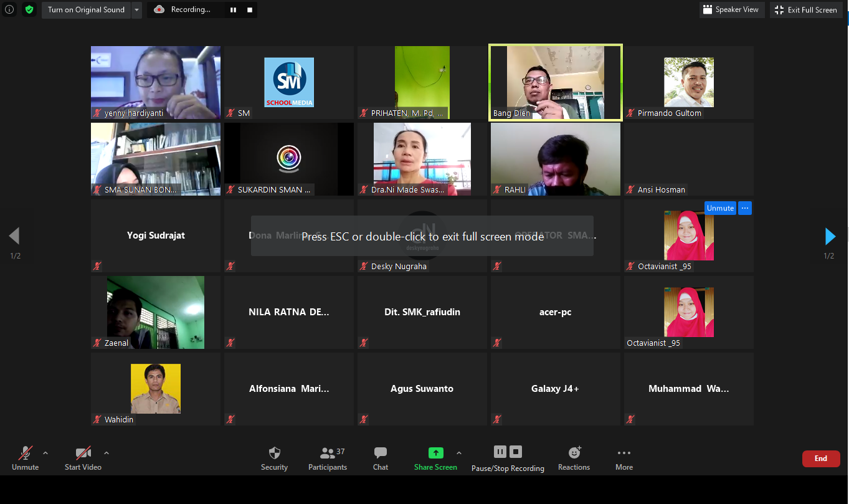Start video with the camera toggle
Viewport: 849px width, 504px height.
83,453
